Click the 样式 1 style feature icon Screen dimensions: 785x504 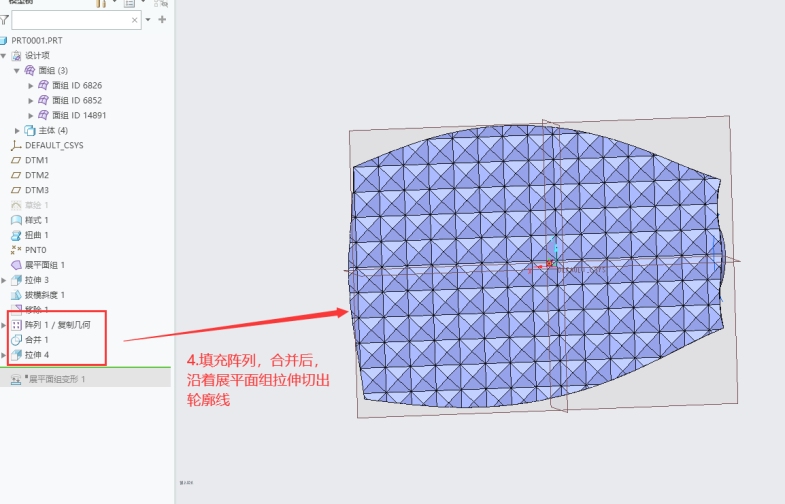coord(15,220)
